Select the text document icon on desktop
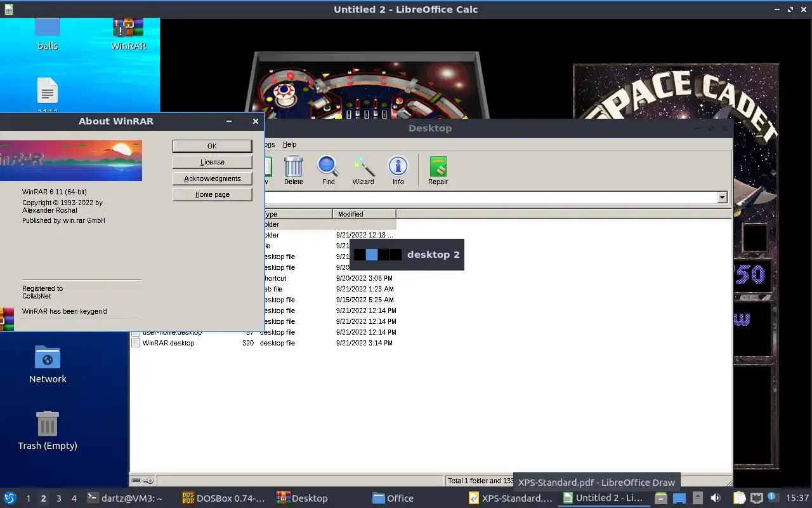The image size is (812, 508). (48, 91)
